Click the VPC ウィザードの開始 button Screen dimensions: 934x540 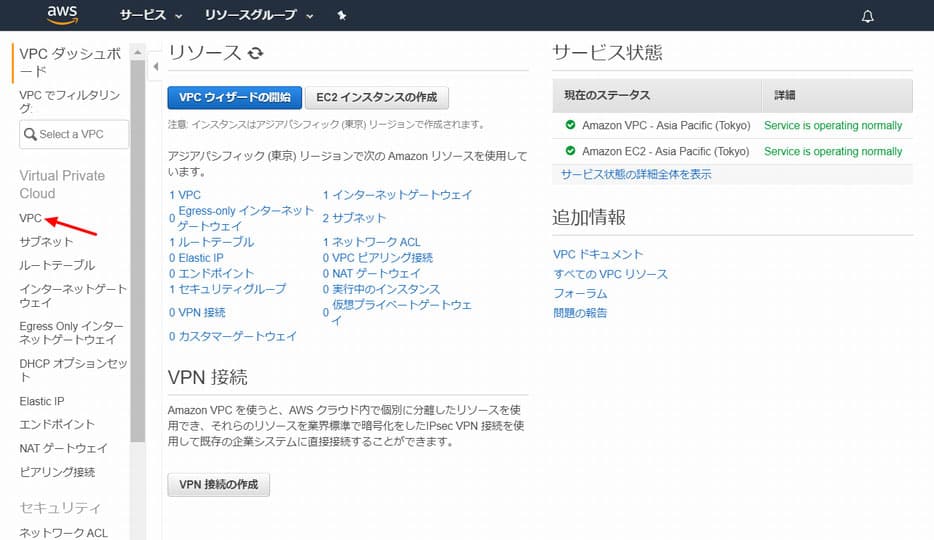[235, 97]
